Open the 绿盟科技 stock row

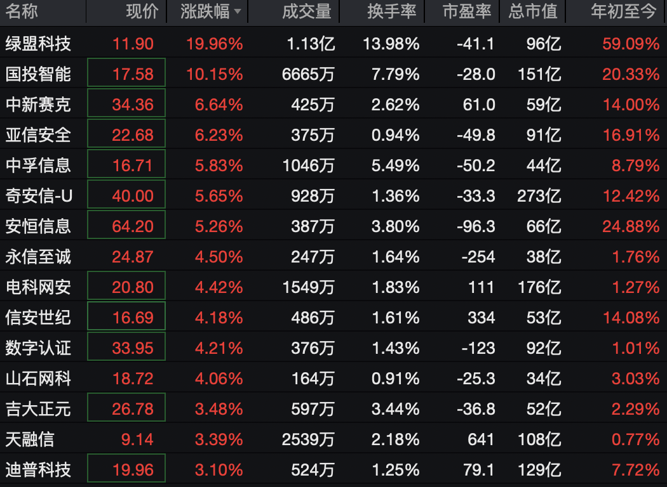pos(38,44)
